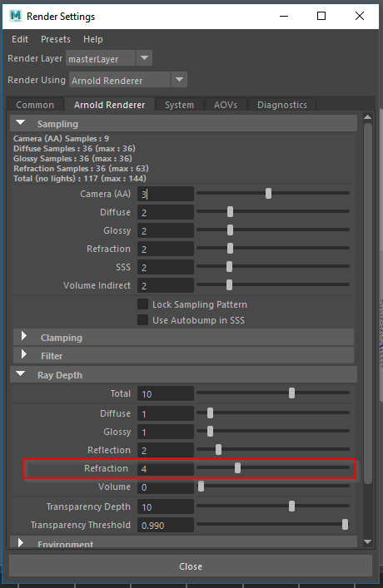Image resolution: width=383 pixels, height=588 pixels.
Task: Collapse the Sampling section
Action: [21, 123]
